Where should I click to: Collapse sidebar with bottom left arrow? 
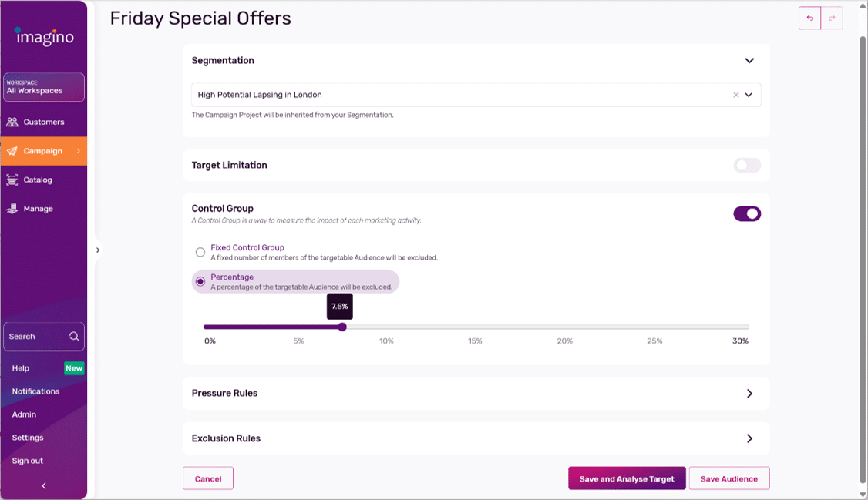tap(44, 486)
